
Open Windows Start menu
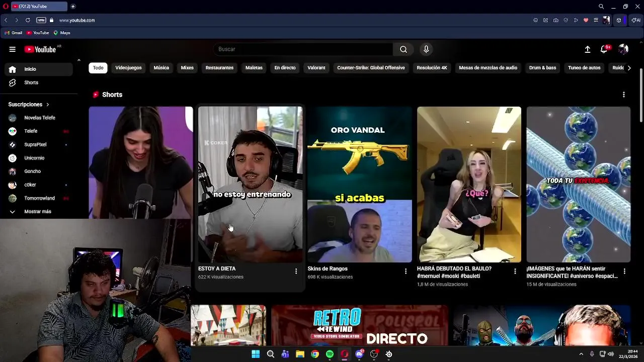click(256, 354)
